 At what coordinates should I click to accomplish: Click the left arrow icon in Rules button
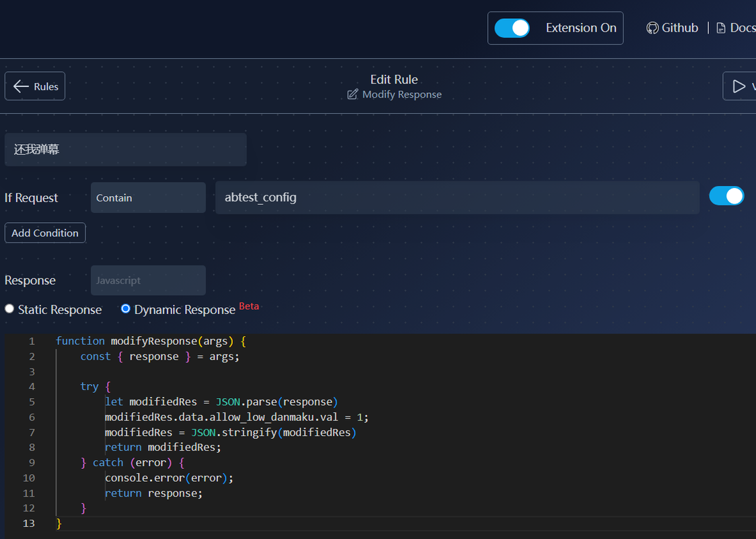click(21, 86)
